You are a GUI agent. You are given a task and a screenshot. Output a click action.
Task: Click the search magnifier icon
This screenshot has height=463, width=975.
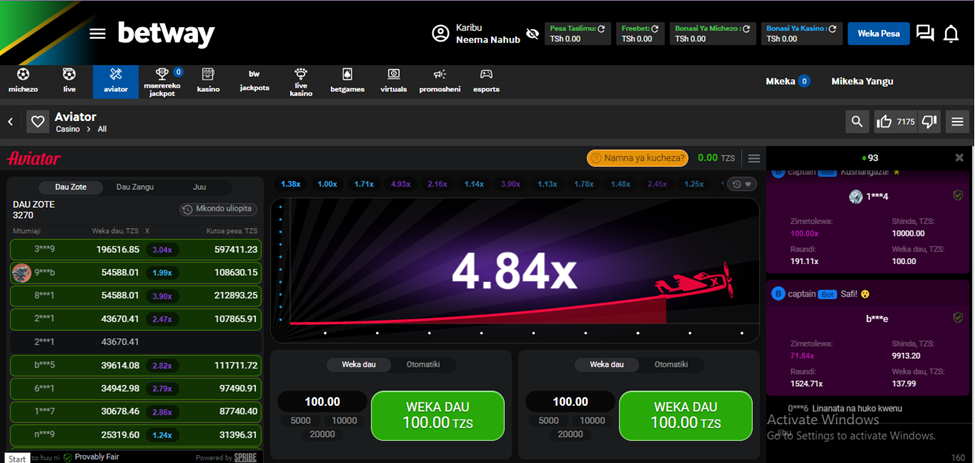point(856,122)
